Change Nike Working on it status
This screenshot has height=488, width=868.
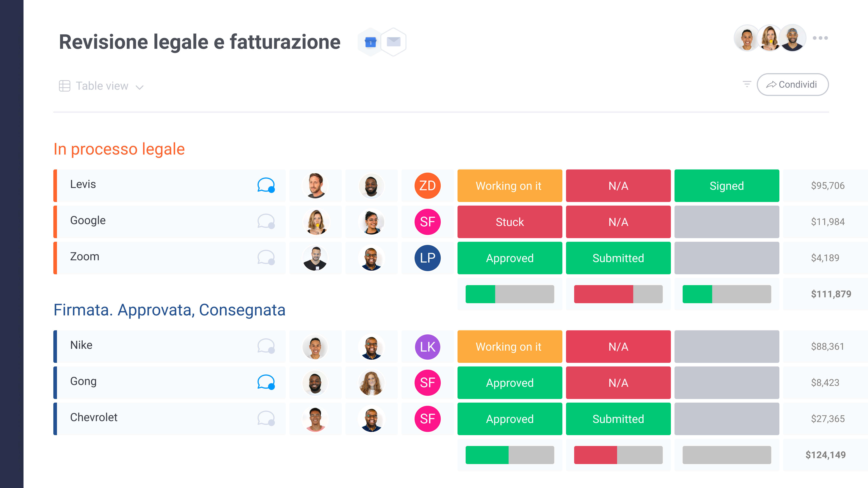pos(509,347)
